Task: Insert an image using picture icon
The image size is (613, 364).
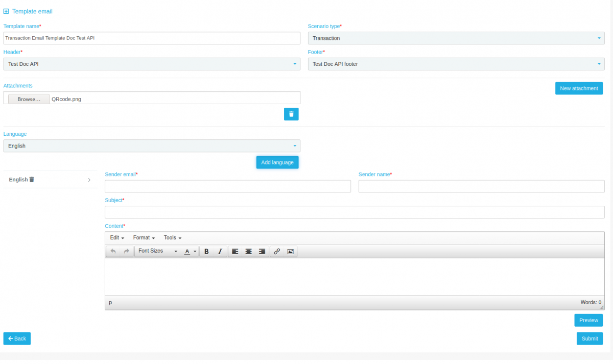Action: tap(290, 251)
